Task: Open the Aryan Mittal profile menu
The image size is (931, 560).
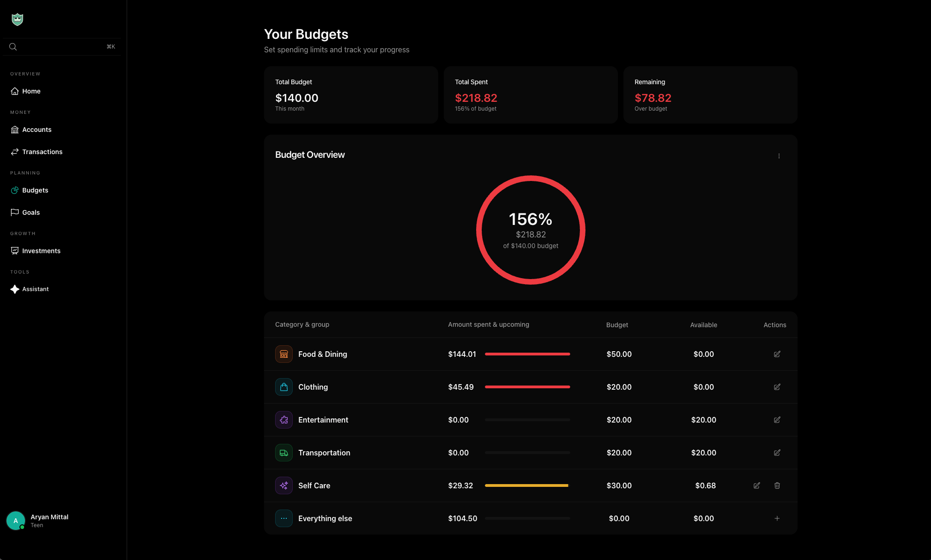Action: (x=50, y=520)
